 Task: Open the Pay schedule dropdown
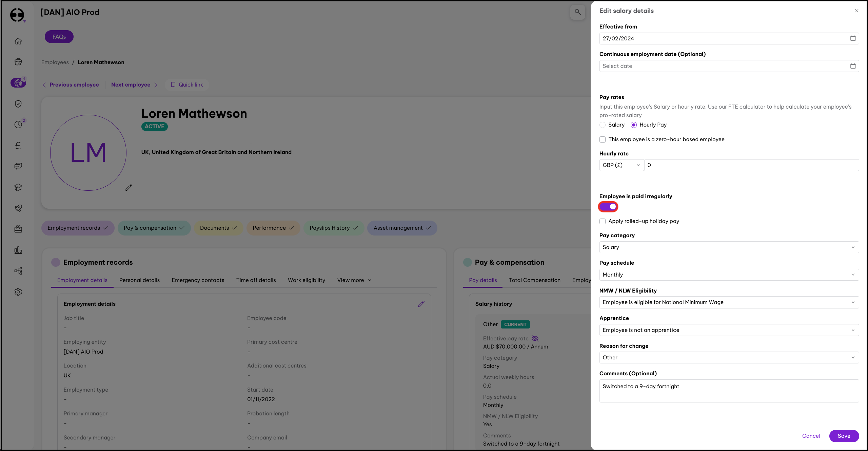click(x=729, y=275)
